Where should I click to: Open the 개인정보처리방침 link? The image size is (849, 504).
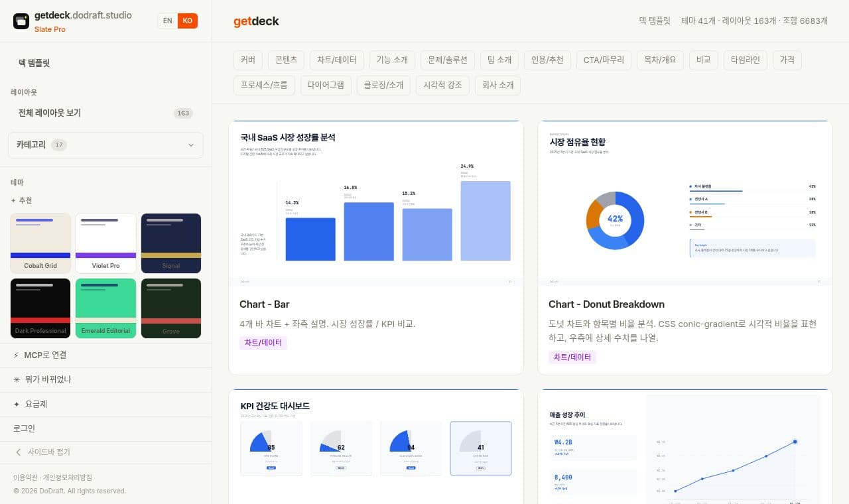(x=68, y=477)
